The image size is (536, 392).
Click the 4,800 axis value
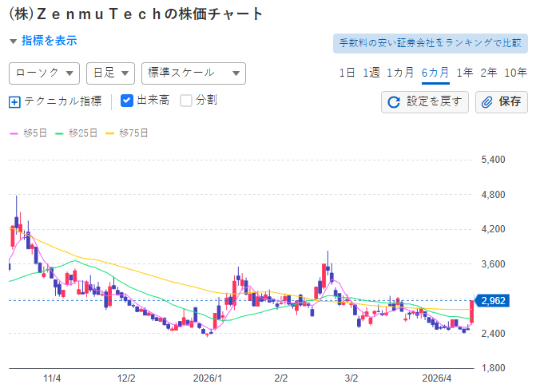(x=493, y=195)
